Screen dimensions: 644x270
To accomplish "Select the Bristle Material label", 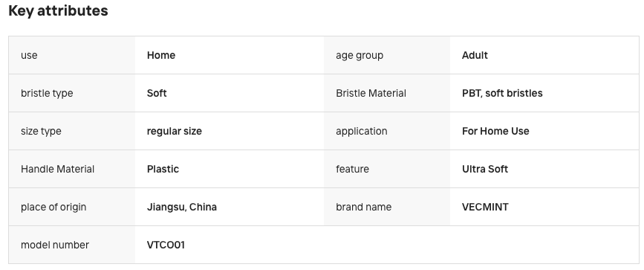I will [x=371, y=93].
